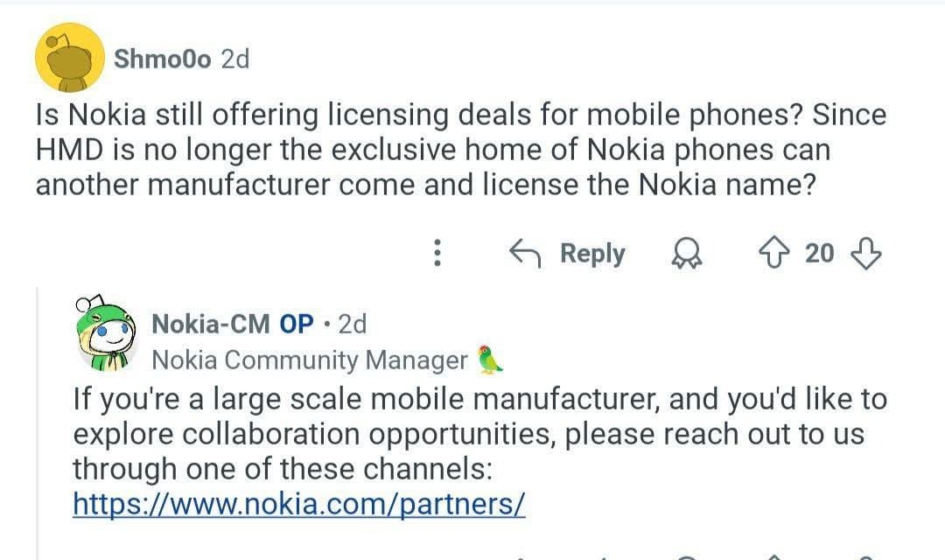945x560 pixels.
Task: Click the Nokia-CM username link
Action: pyautogui.click(x=213, y=324)
